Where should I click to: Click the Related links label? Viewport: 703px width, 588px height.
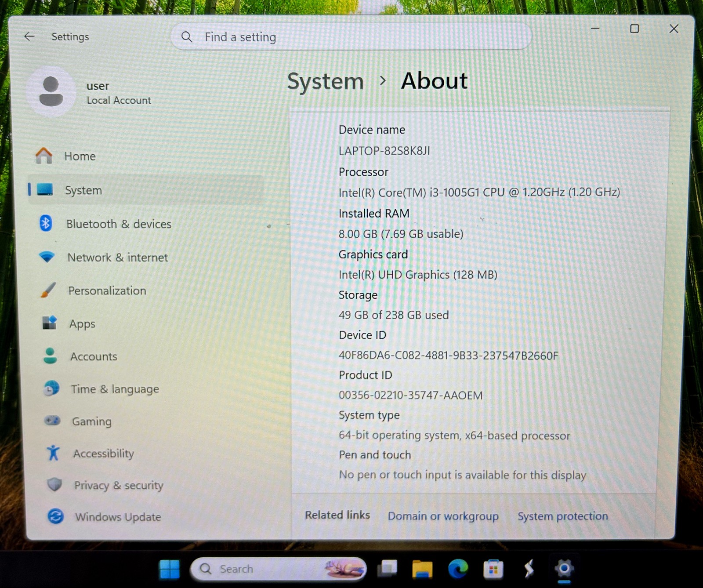point(337,515)
